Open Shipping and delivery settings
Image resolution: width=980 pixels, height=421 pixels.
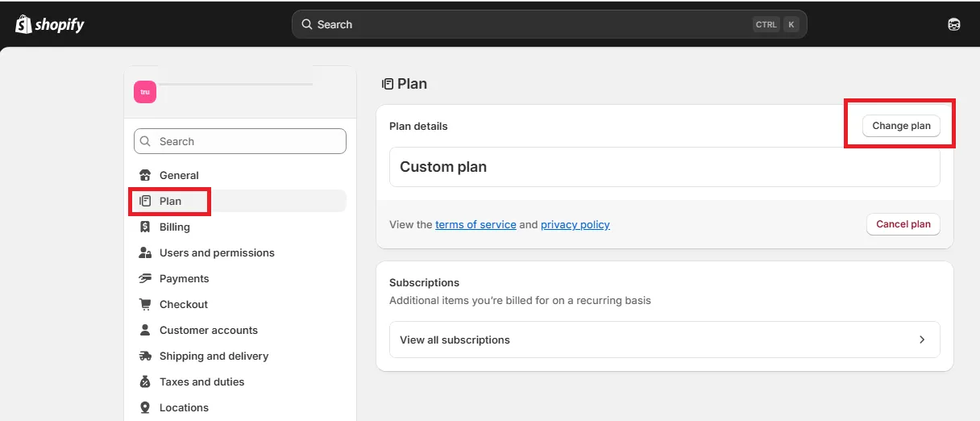[240, 356]
